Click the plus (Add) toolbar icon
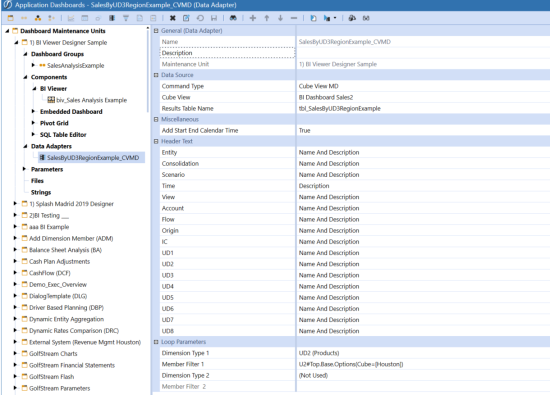 [253, 18]
